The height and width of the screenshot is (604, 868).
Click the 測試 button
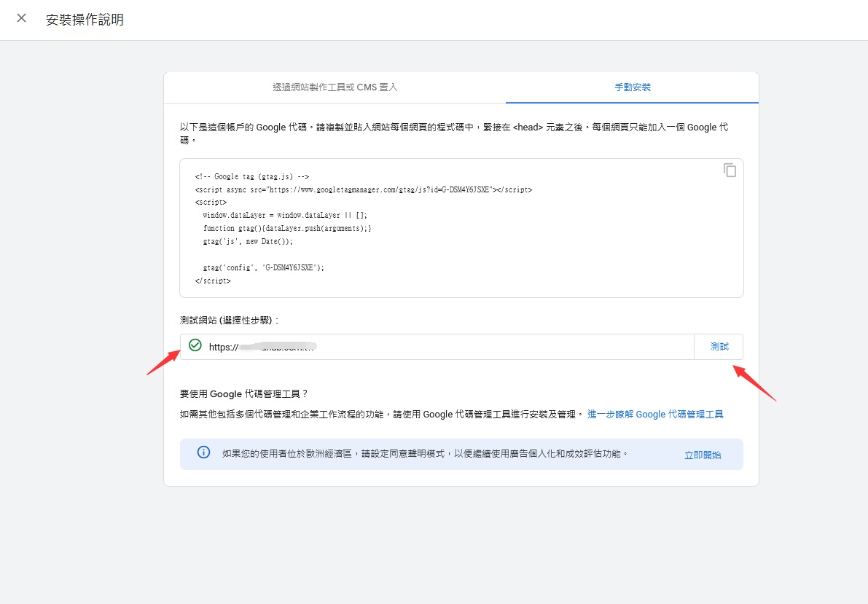pyautogui.click(x=719, y=347)
